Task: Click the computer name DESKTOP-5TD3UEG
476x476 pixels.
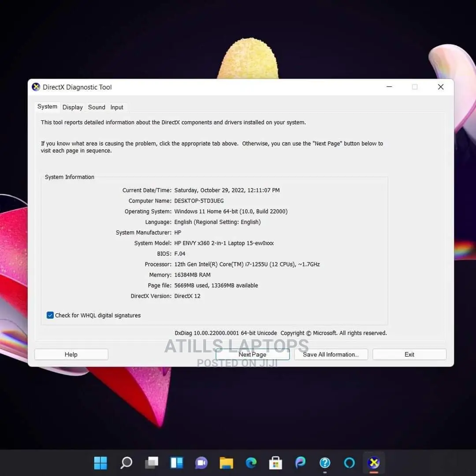Action: click(x=199, y=201)
